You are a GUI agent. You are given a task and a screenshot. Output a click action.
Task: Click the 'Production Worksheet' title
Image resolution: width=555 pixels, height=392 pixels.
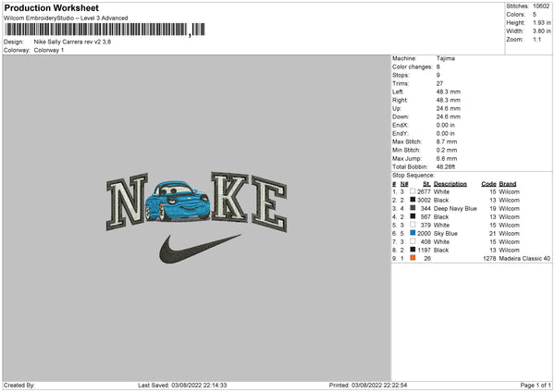click(x=51, y=7)
